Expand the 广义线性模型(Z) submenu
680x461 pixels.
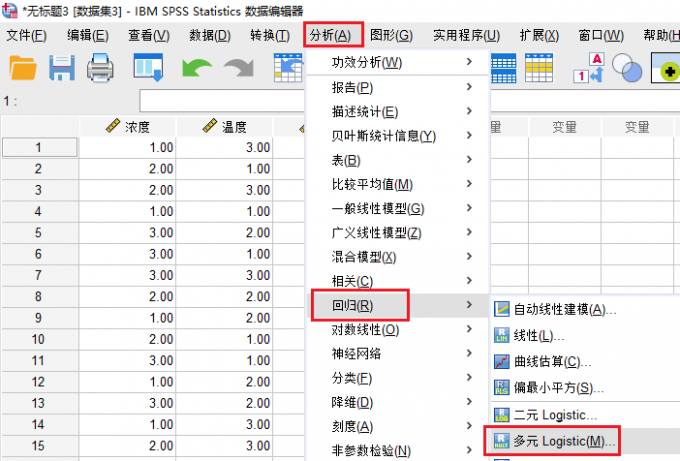point(398,233)
